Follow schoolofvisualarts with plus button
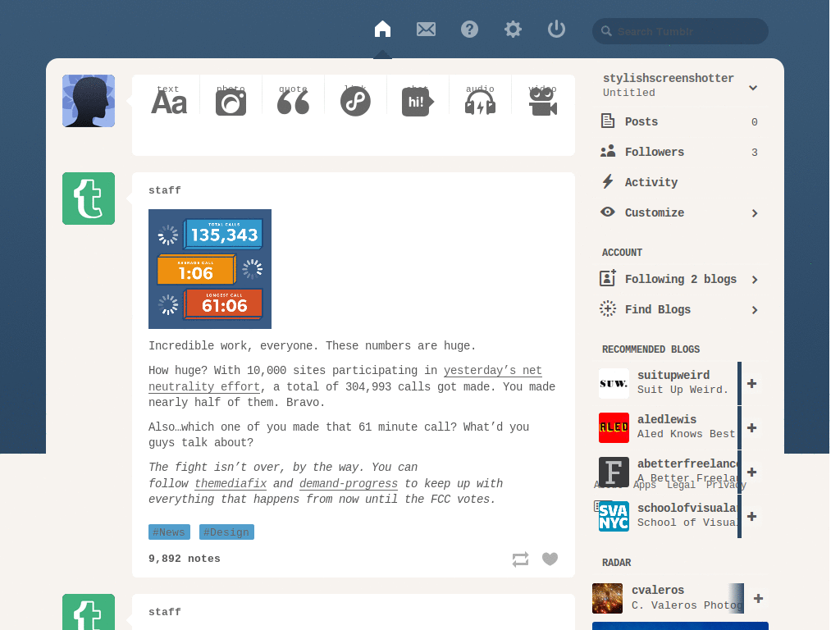This screenshot has width=840, height=630. click(751, 516)
